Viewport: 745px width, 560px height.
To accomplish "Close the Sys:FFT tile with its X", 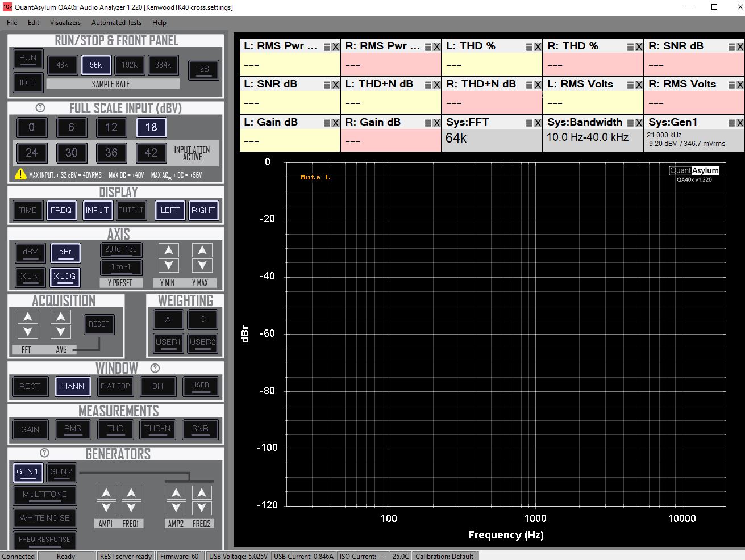I will [538, 123].
